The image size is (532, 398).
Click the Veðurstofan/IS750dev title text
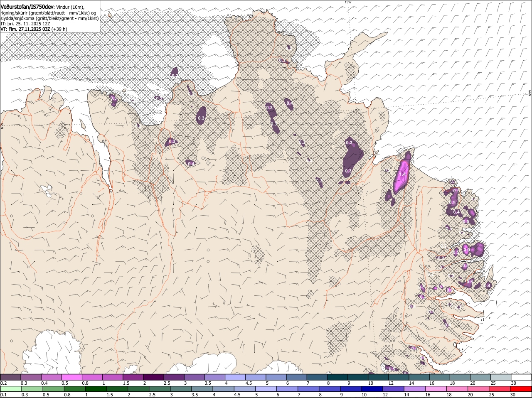(27, 7)
